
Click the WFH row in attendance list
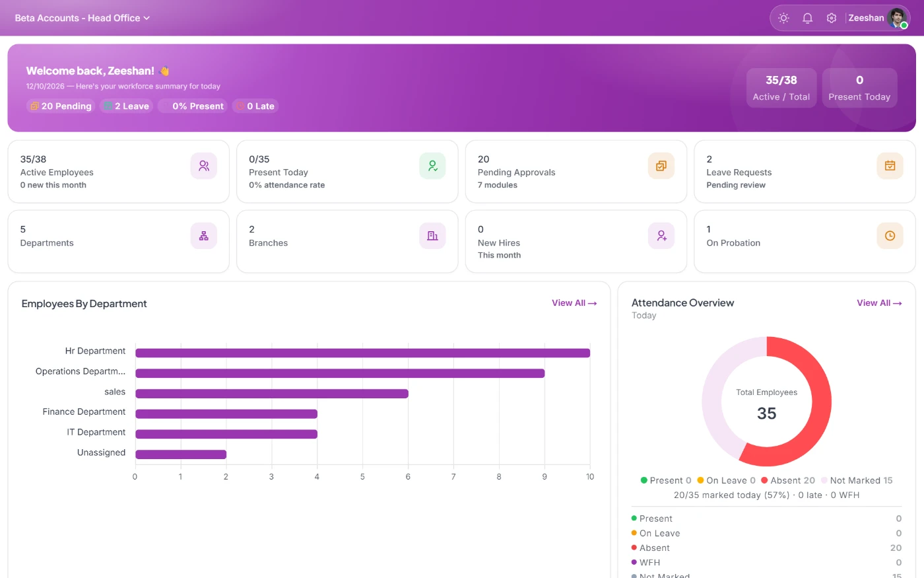click(x=766, y=562)
